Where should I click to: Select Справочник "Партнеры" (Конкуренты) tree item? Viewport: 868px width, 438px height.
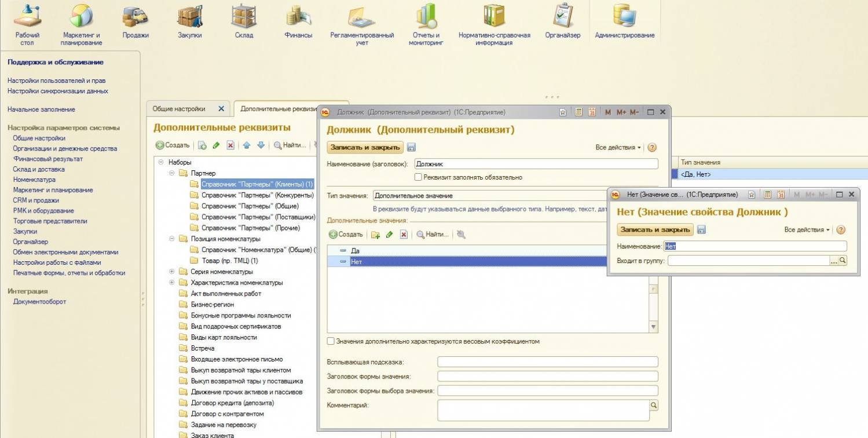click(258, 195)
